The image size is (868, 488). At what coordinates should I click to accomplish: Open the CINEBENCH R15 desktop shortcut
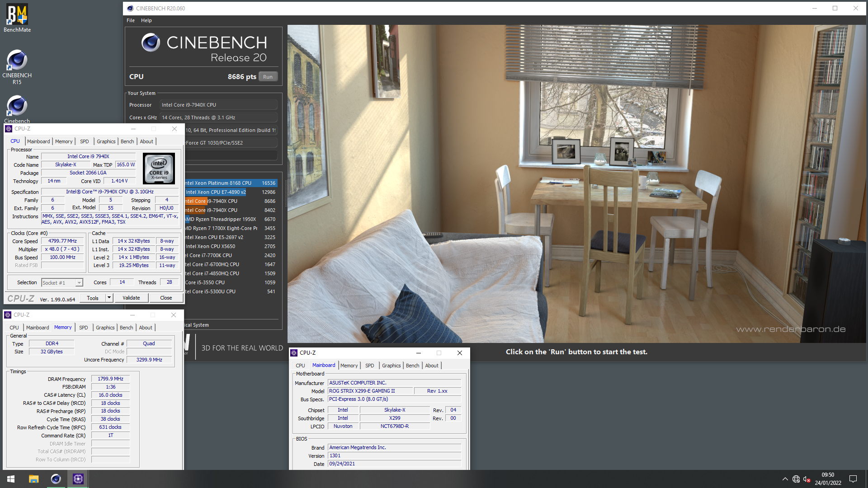17,67
